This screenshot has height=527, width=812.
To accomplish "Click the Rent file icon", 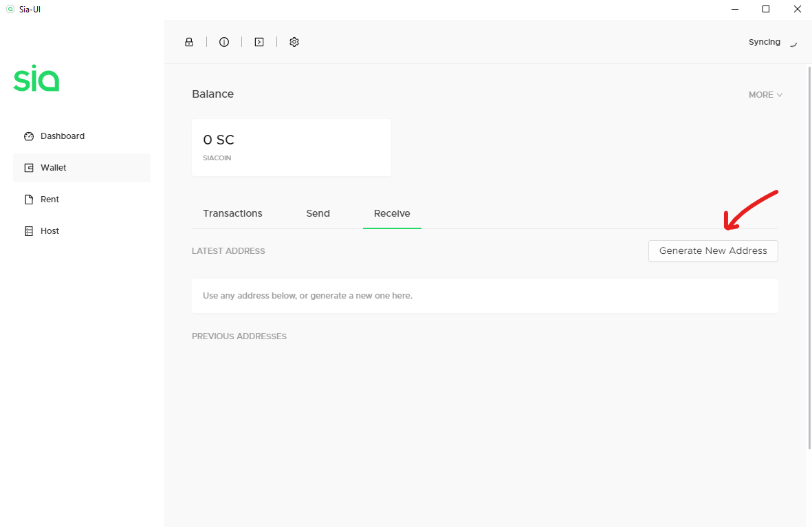I will click(x=29, y=200).
